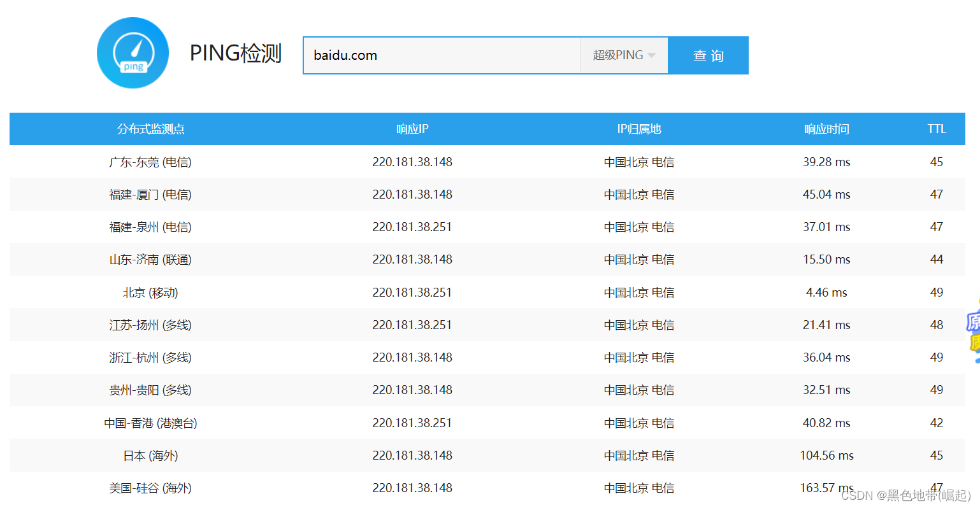Select the 福建-泉州 (电信) monitoring point
The image size is (980, 508).
[150, 227]
